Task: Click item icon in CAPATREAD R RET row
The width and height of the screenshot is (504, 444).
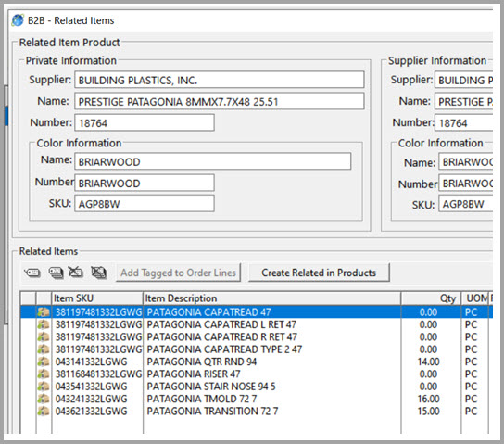Action: coord(44,336)
